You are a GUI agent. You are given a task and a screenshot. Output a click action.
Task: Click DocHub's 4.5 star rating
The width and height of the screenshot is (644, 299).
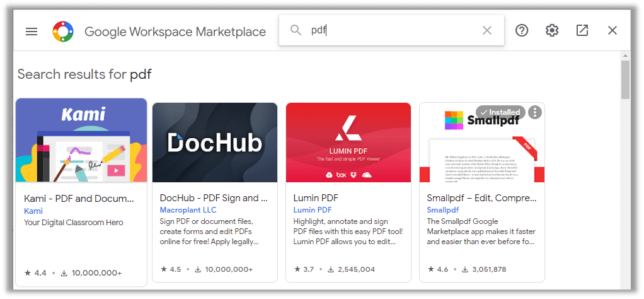click(x=170, y=269)
